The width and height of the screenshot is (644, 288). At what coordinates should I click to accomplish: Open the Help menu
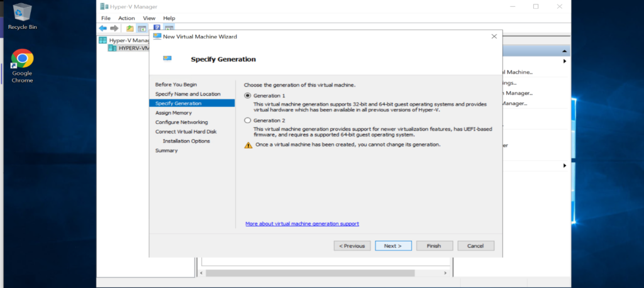169,18
